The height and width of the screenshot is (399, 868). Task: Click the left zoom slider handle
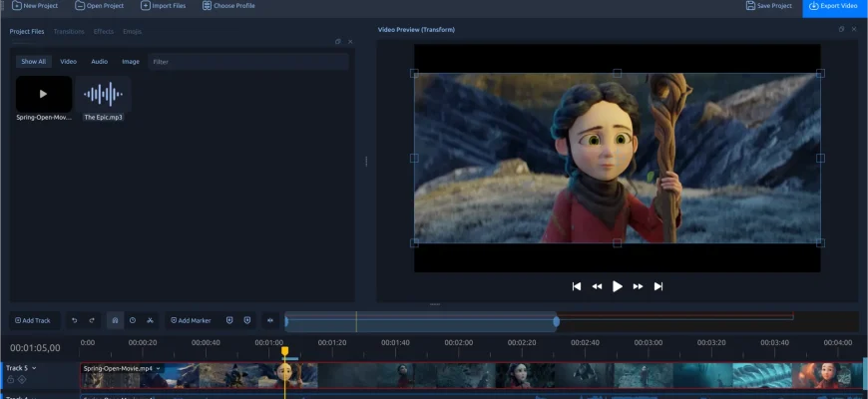pos(286,321)
